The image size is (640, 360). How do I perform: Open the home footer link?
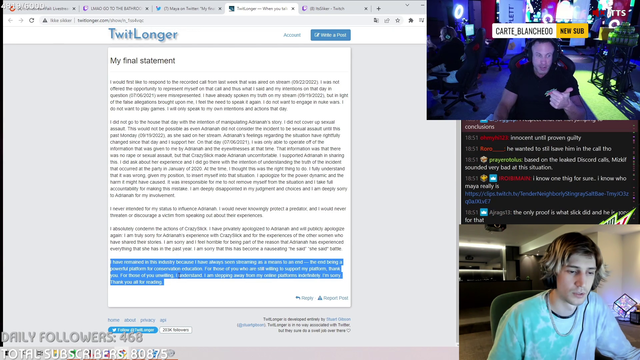pos(113,320)
